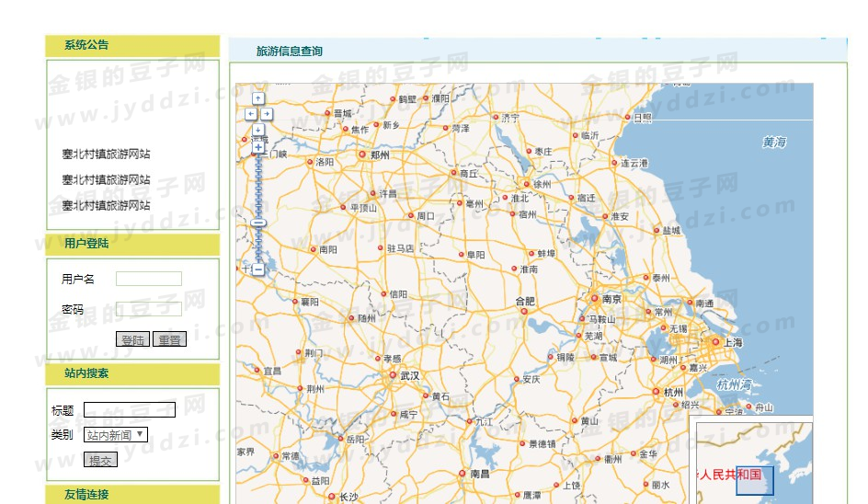Viewport: 868px width, 504px height.
Task: Click the 用户名 username input field
Action: pos(149,279)
